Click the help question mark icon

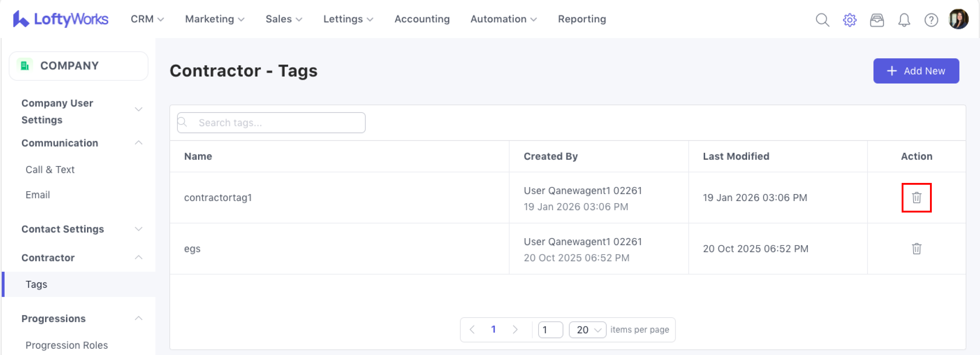click(x=931, y=20)
